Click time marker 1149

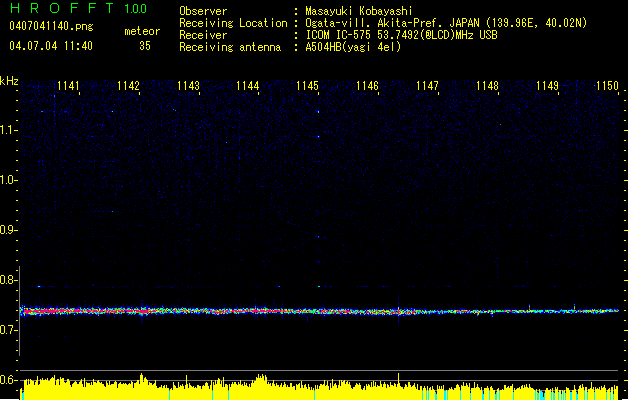pos(548,86)
